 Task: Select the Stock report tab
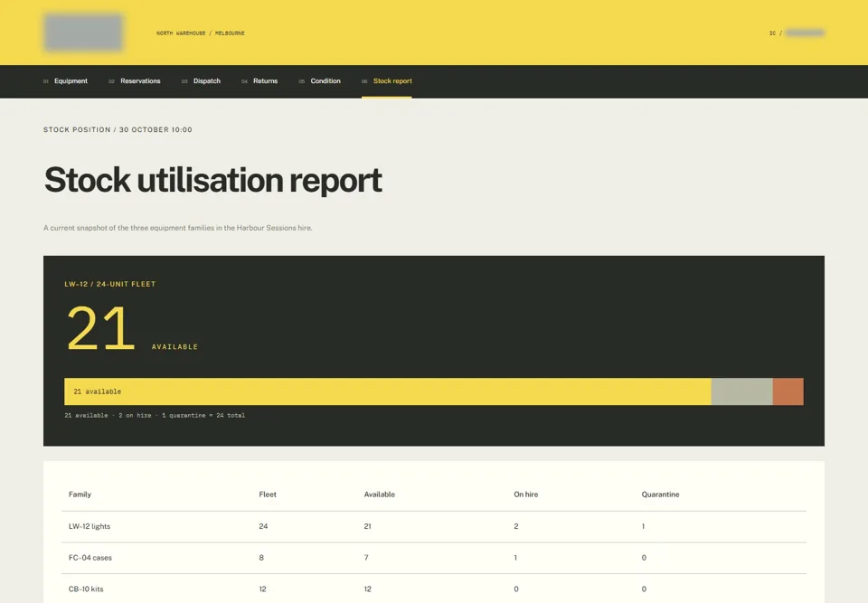pyautogui.click(x=386, y=80)
